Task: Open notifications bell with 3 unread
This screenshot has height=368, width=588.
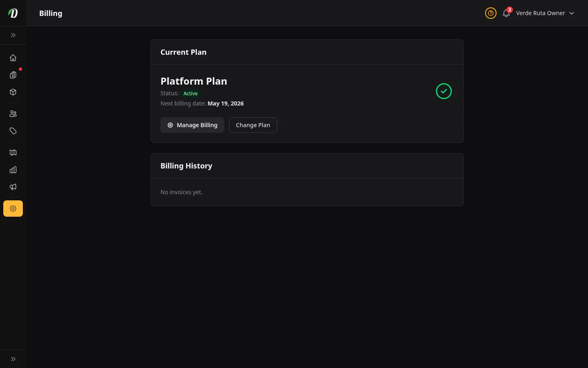Action: pyautogui.click(x=506, y=13)
